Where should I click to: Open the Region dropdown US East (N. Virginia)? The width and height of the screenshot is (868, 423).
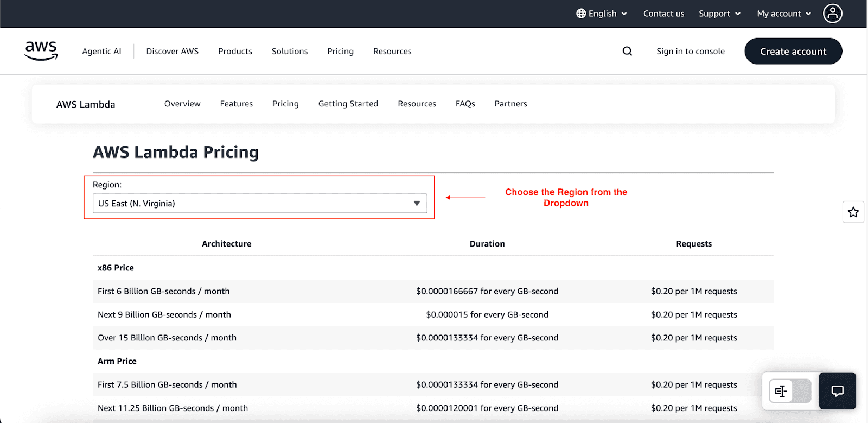coord(260,204)
